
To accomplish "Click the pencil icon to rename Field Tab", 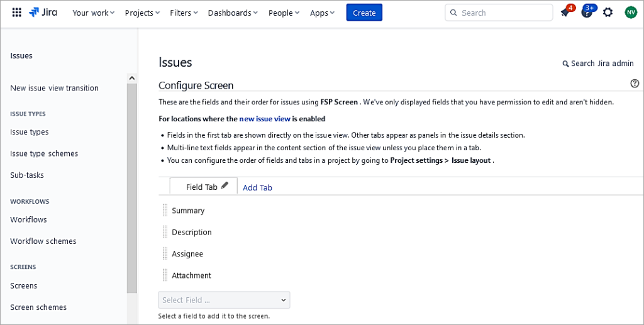I will click(x=225, y=185).
